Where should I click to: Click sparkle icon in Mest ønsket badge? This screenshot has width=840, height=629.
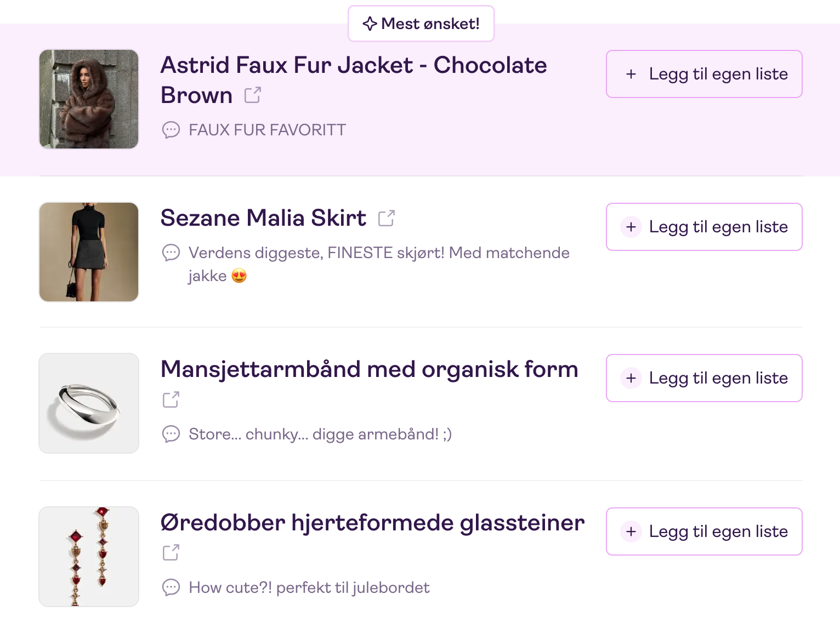370,24
